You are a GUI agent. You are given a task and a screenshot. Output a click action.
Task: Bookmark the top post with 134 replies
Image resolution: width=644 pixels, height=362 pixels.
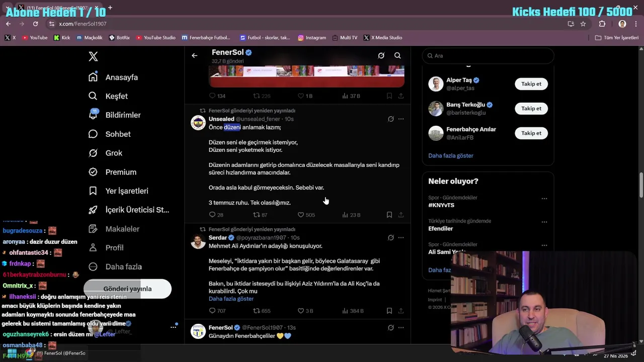pyautogui.click(x=389, y=96)
